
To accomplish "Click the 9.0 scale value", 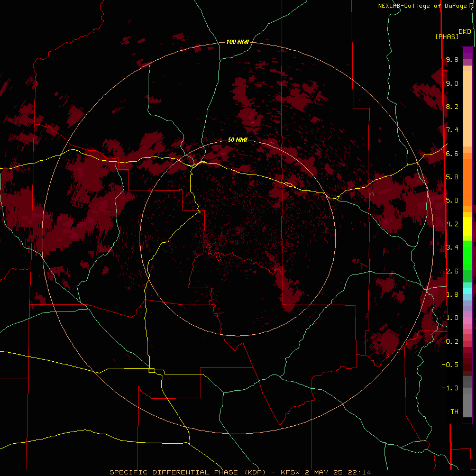I will click(452, 83).
